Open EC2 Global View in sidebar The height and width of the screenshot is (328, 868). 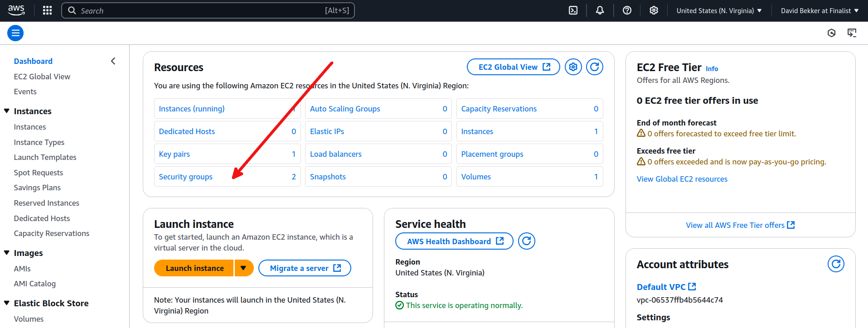pos(42,77)
